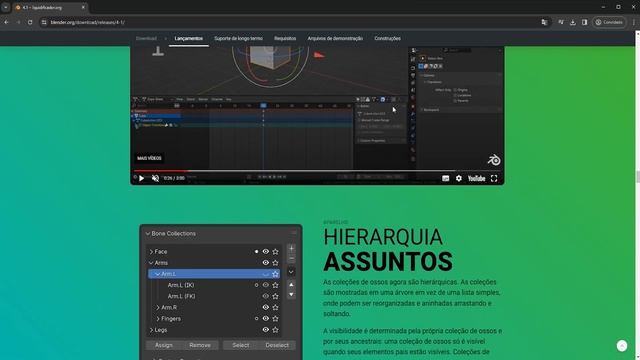
Task: Star the Arm.L (IK) collection
Action: coord(276,285)
